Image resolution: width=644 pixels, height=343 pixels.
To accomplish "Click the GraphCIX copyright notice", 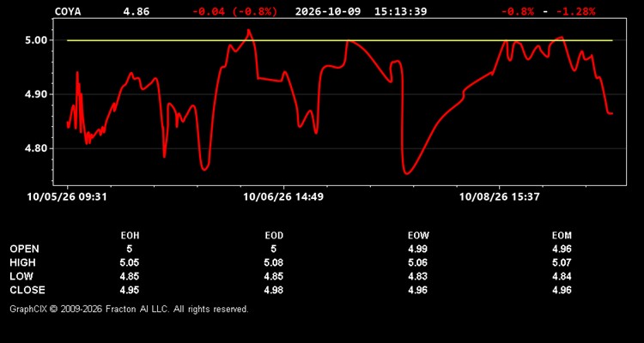I will tap(129, 309).
